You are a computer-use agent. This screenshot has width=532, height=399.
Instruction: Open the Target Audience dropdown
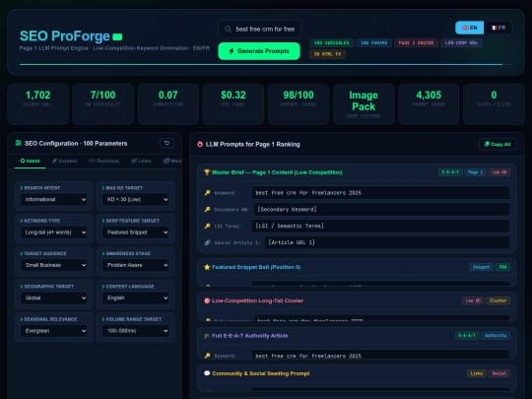pyautogui.click(x=53, y=265)
